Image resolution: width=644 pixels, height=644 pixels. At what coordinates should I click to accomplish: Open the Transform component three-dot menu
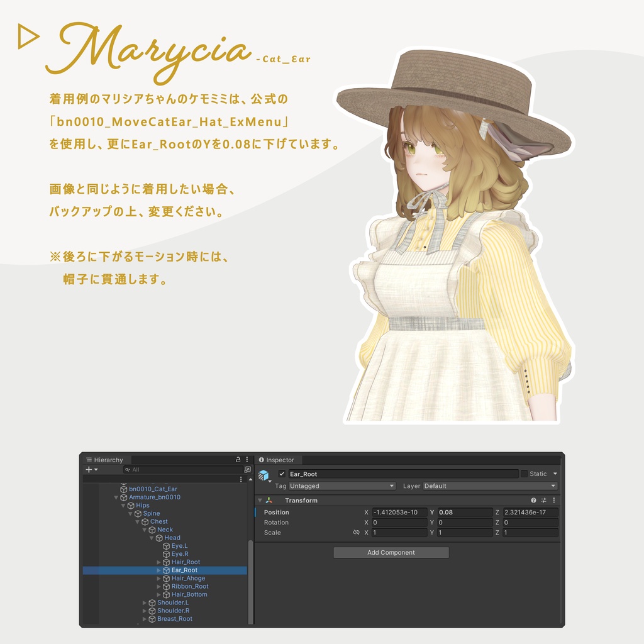pyautogui.click(x=553, y=500)
